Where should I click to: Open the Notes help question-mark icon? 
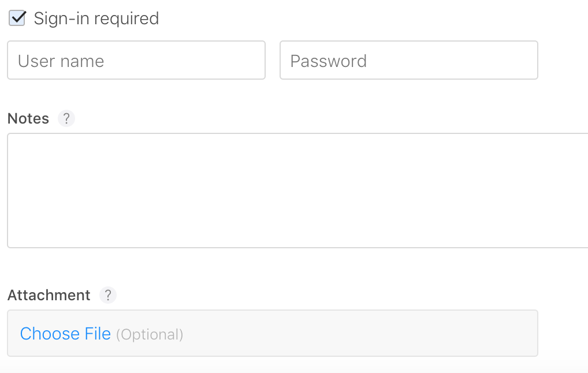point(66,118)
